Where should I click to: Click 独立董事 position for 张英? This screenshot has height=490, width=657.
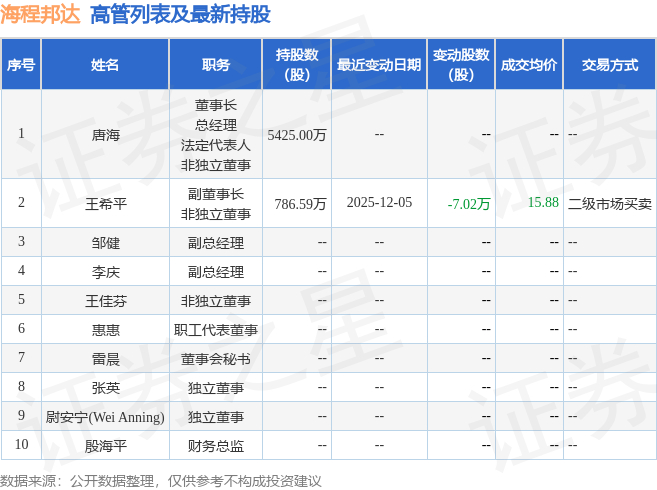click(216, 388)
